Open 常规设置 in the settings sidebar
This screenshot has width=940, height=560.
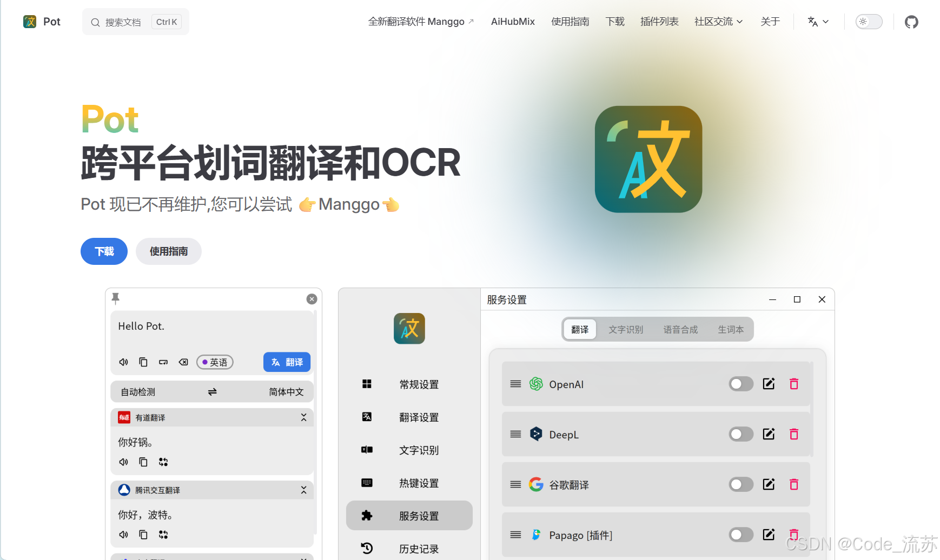click(409, 384)
